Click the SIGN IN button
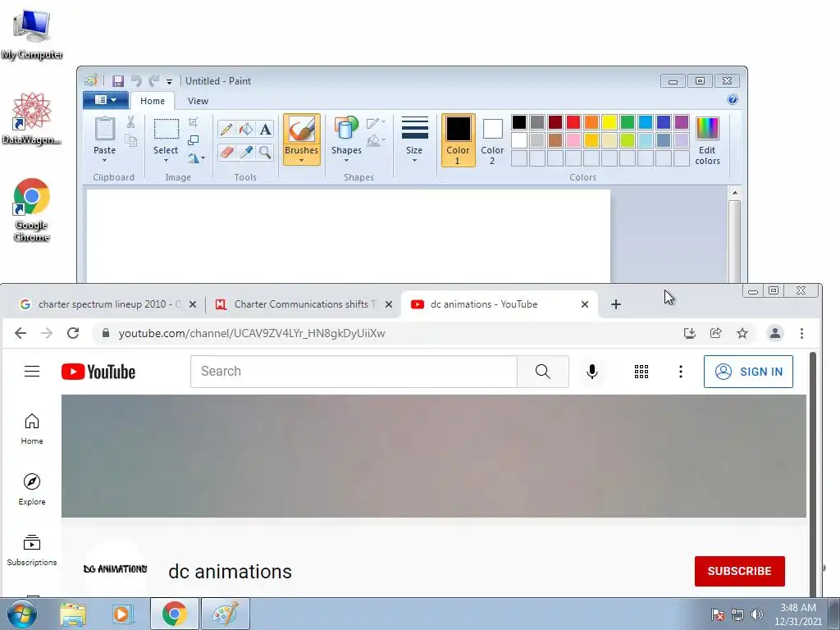The image size is (840, 630). pyautogui.click(x=748, y=372)
